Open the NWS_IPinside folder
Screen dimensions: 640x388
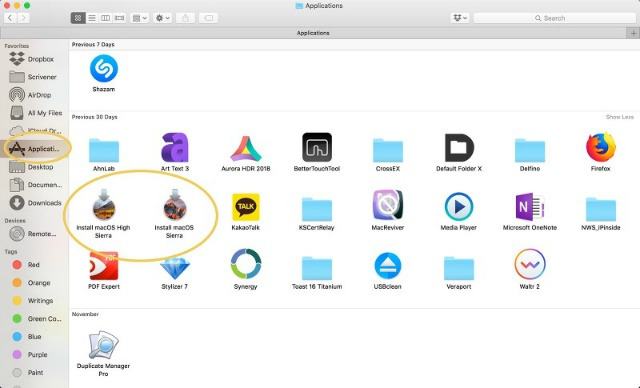tap(601, 209)
